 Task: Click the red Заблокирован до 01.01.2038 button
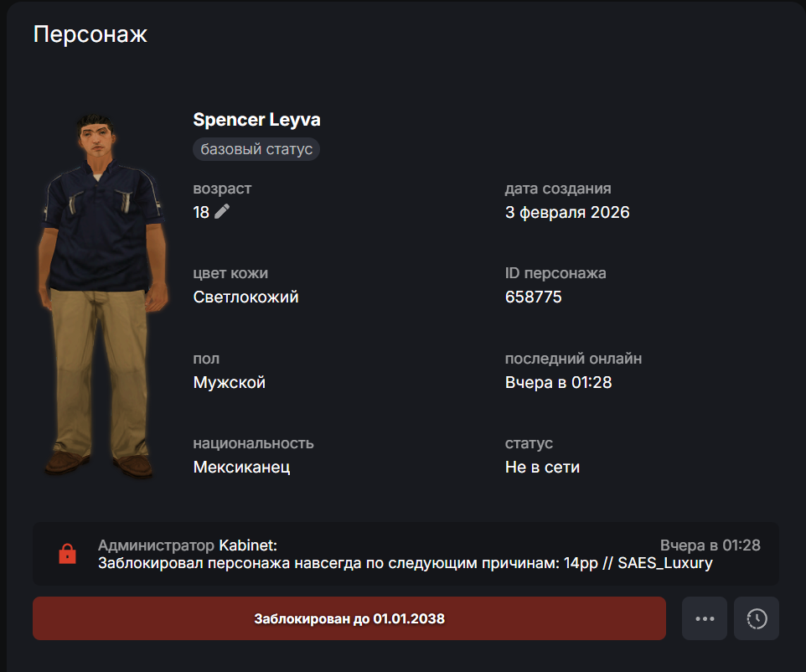point(349,618)
